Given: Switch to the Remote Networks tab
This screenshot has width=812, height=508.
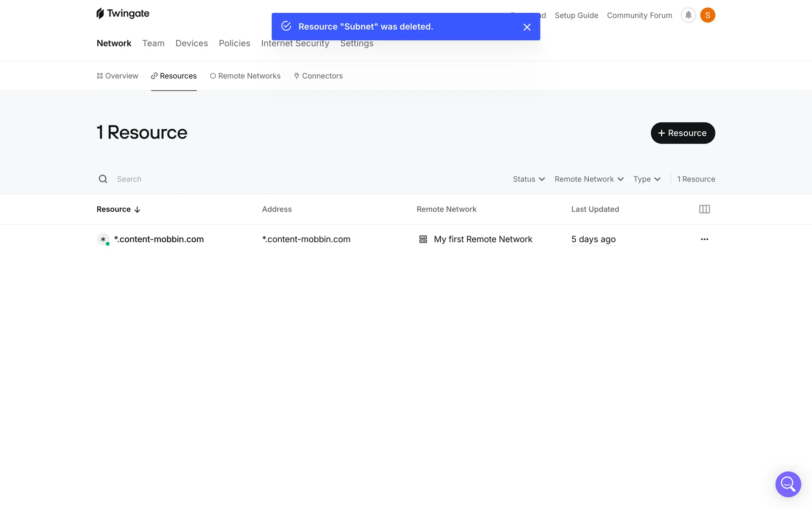Looking at the screenshot, I should 245,76.
